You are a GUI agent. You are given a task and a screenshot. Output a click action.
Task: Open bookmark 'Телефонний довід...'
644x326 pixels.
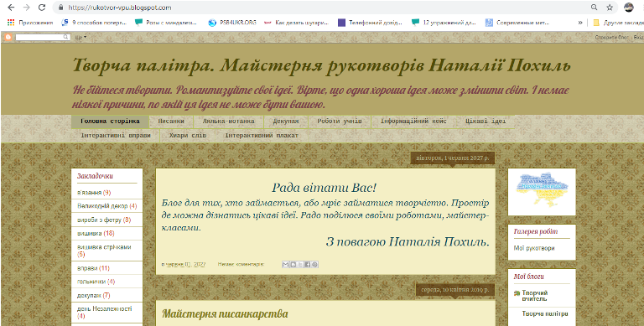coord(370,23)
